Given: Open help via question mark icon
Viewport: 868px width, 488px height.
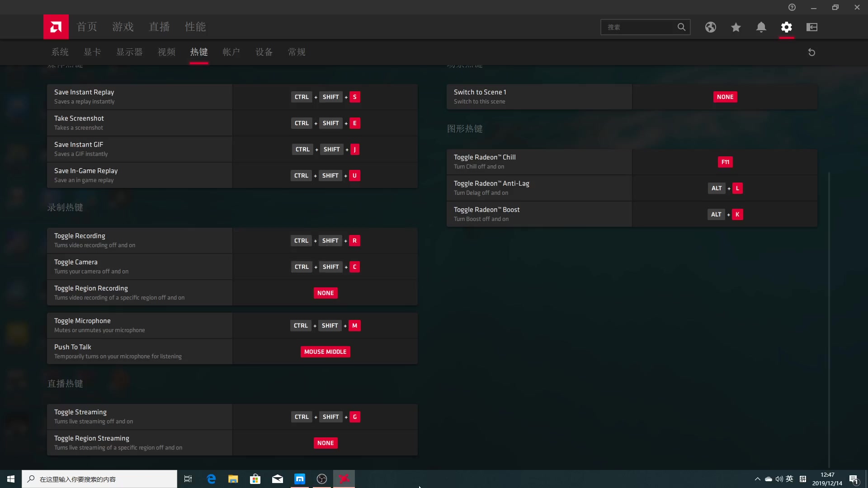Looking at the screenshot, I should pyautogui.click(x=792, y=7).
